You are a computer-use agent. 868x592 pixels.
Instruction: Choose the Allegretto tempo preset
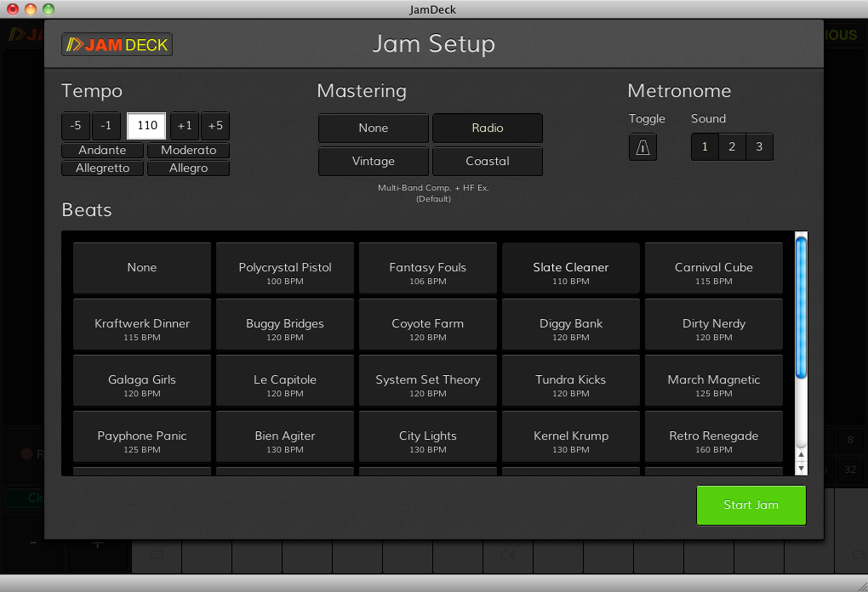click(102, 168)
